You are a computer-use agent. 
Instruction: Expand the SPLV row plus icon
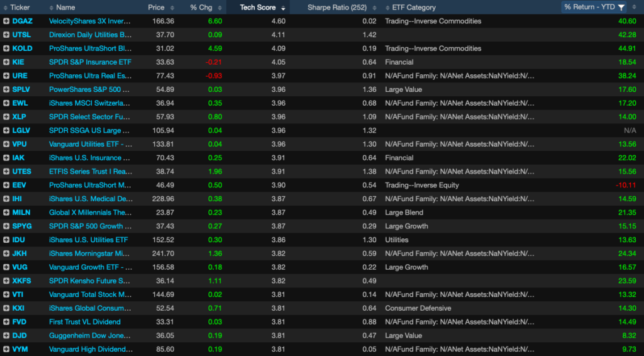[6, 89]
